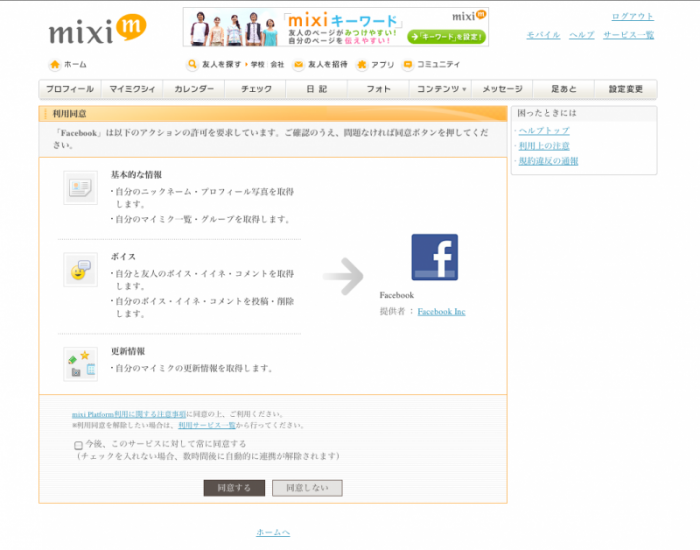This screenshot has width=700, height=550.
Task: Open the サービス一覧 link
Action: (629, 35)
